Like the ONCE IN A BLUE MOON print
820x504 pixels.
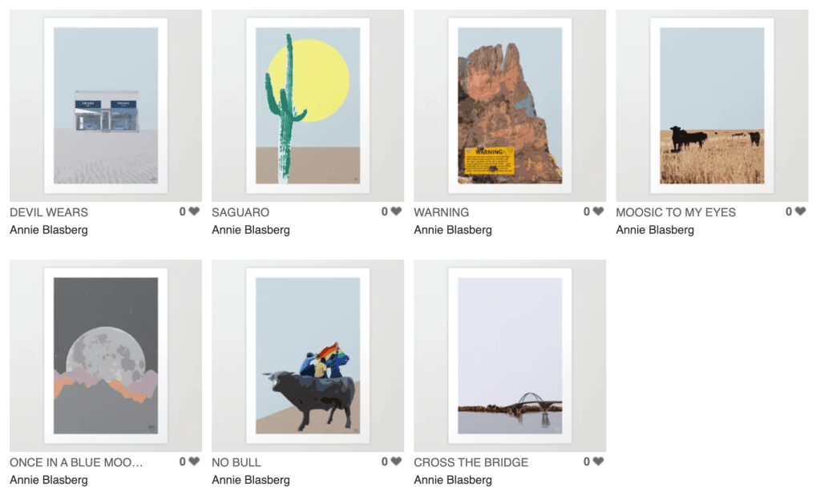(x=194, y=461)
